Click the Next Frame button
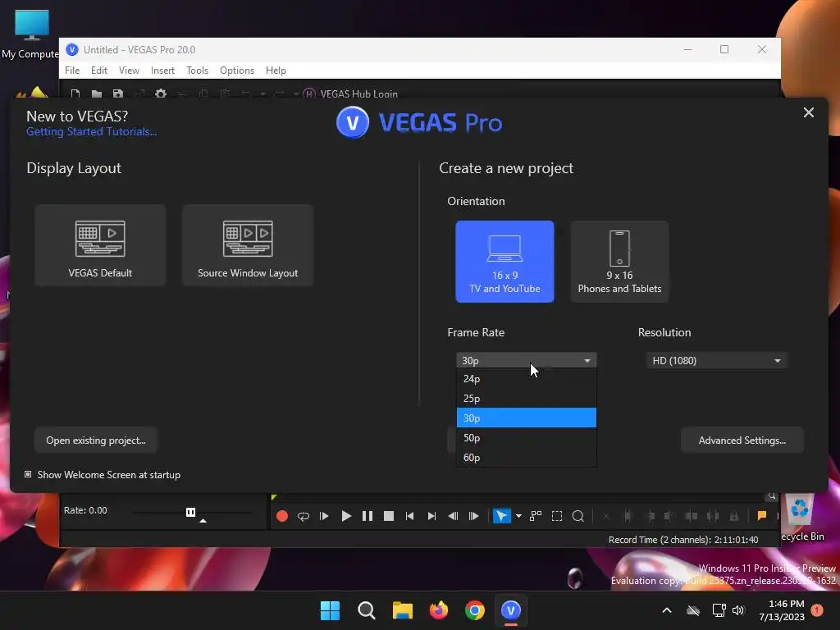840x630 pixels. click(x=473, y=516)
